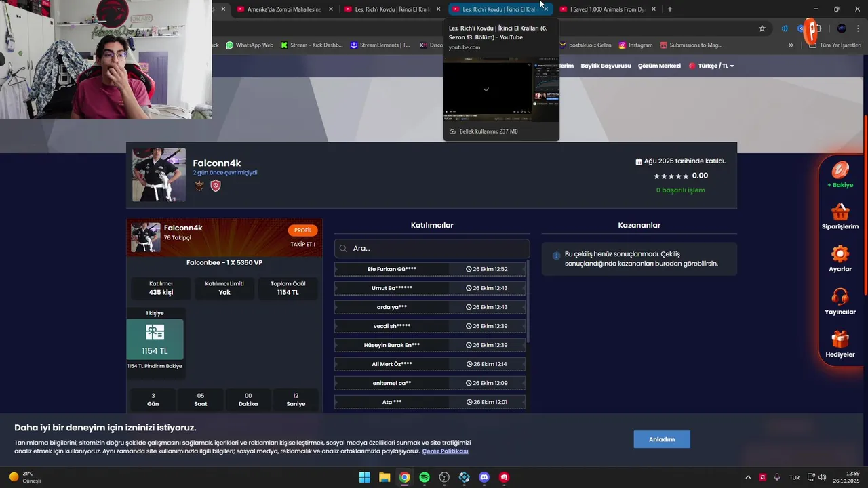Switch to Chrome in the taskbar
This screenshot has height=488, width=868.
point(404,477)
